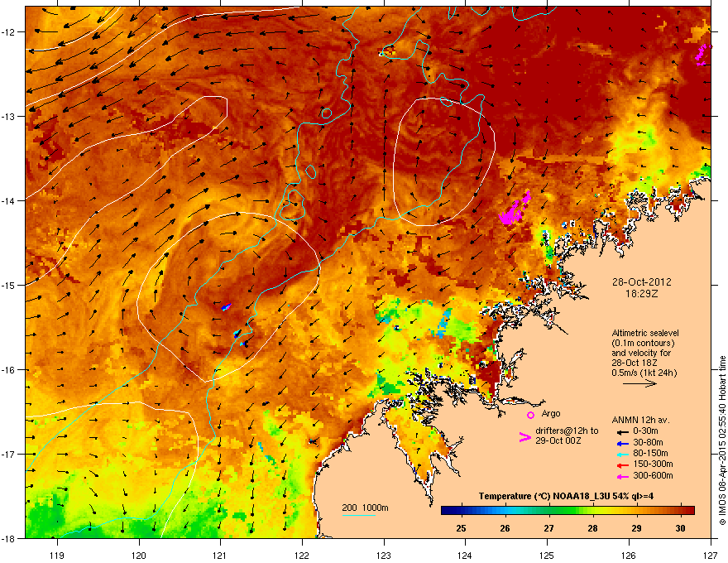Click the longitude axis label '125'
This screenshot has height=563, width=728.
[547, 556]
